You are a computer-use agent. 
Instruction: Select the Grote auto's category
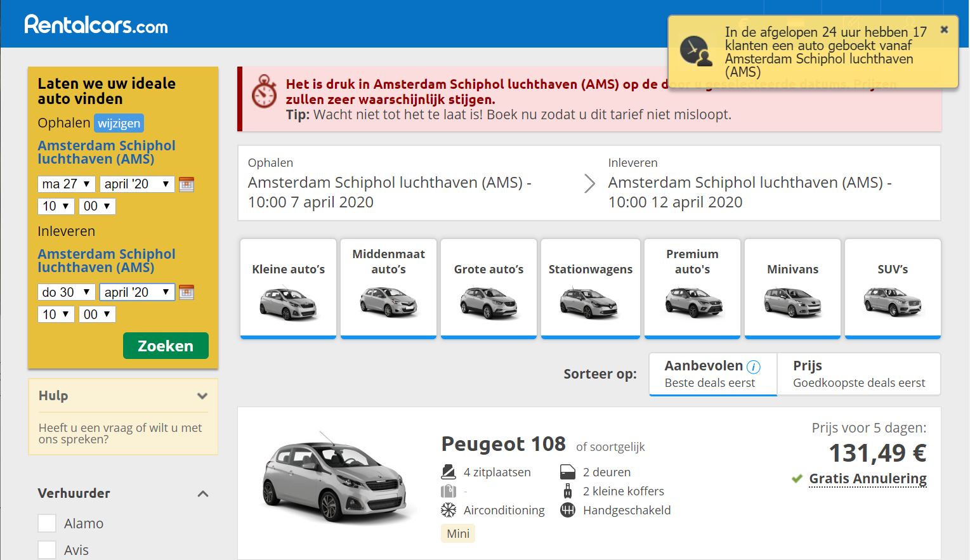488,289
